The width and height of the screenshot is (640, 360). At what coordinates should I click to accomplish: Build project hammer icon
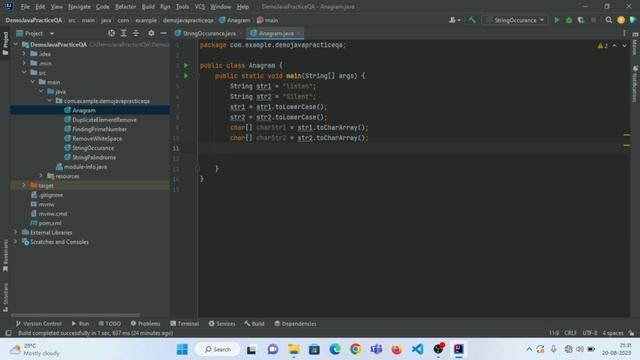(x=472, y=20)
